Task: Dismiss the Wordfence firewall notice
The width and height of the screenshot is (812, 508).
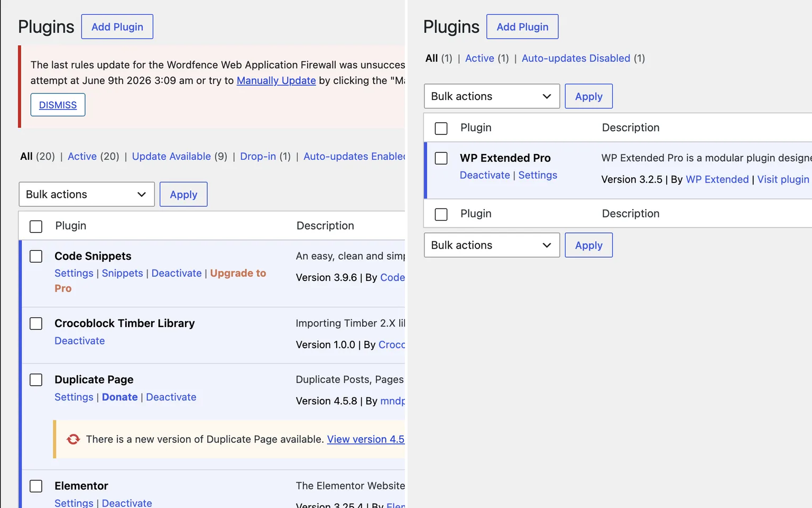Action: pos(58,105)
